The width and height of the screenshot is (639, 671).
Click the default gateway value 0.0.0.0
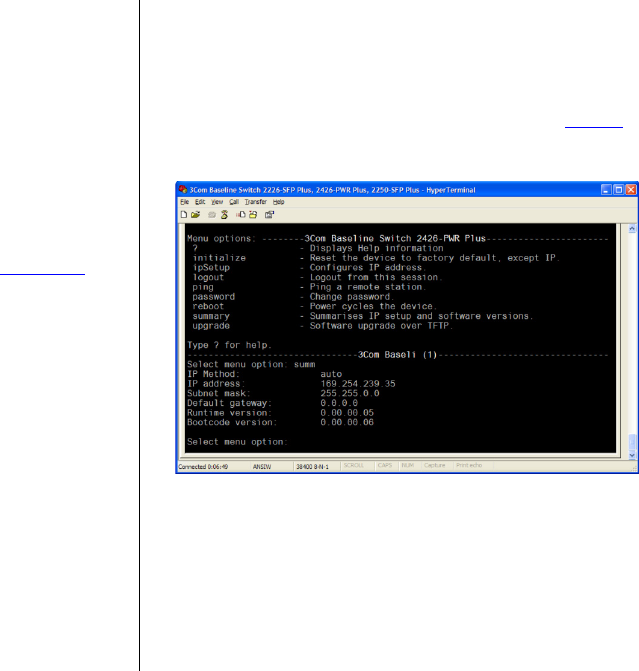(x=339, y=403)
